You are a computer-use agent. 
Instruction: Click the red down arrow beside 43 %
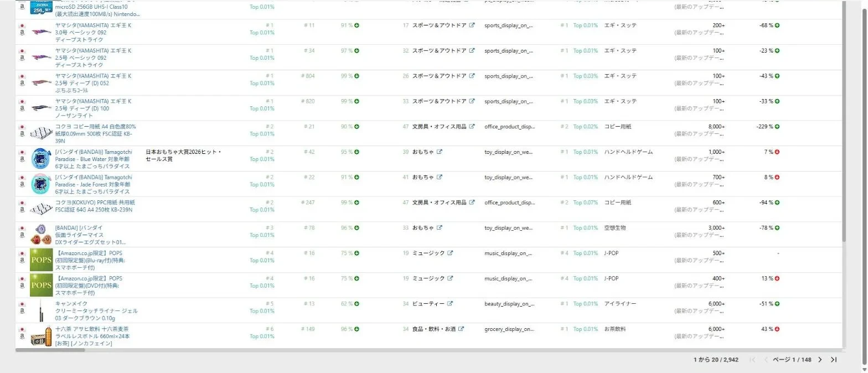(777, 329)
